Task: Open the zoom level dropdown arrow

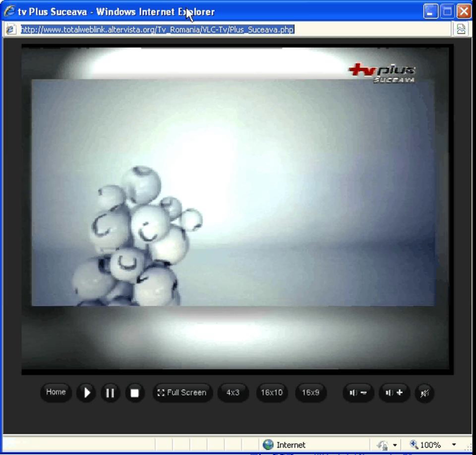Action: pyautogui.click(x=454, y=444)
